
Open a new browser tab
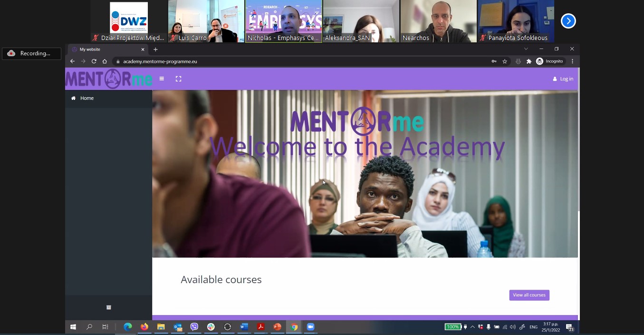click(x=155, y=49)
